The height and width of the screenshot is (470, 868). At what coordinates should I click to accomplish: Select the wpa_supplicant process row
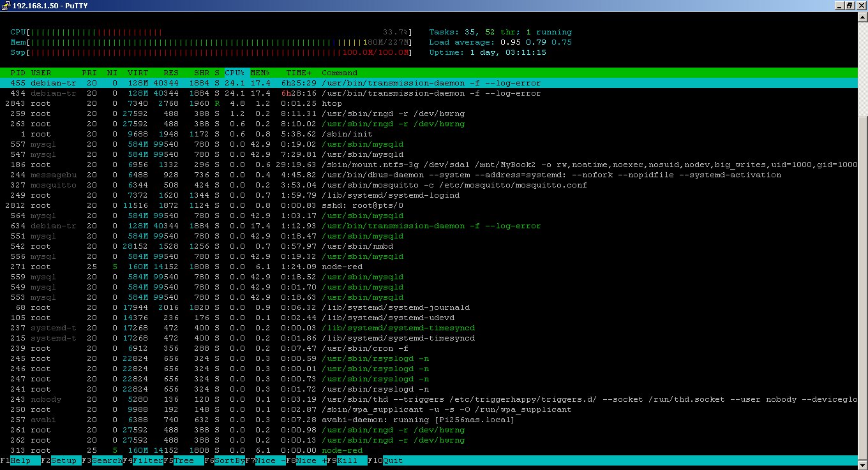[429, 409]
